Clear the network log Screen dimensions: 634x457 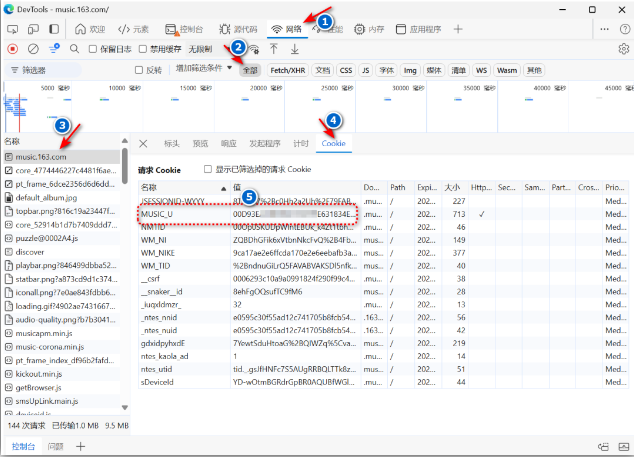pos(33,48)
